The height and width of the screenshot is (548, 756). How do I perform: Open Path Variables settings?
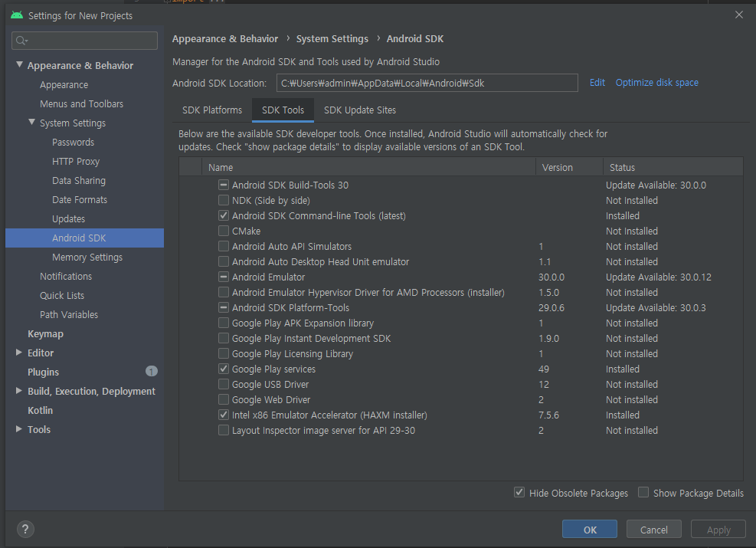tap(69, 314)
